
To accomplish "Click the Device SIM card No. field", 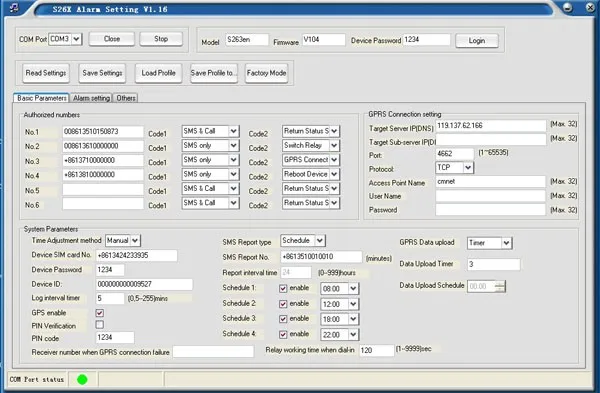I will [x=136, y=256].
